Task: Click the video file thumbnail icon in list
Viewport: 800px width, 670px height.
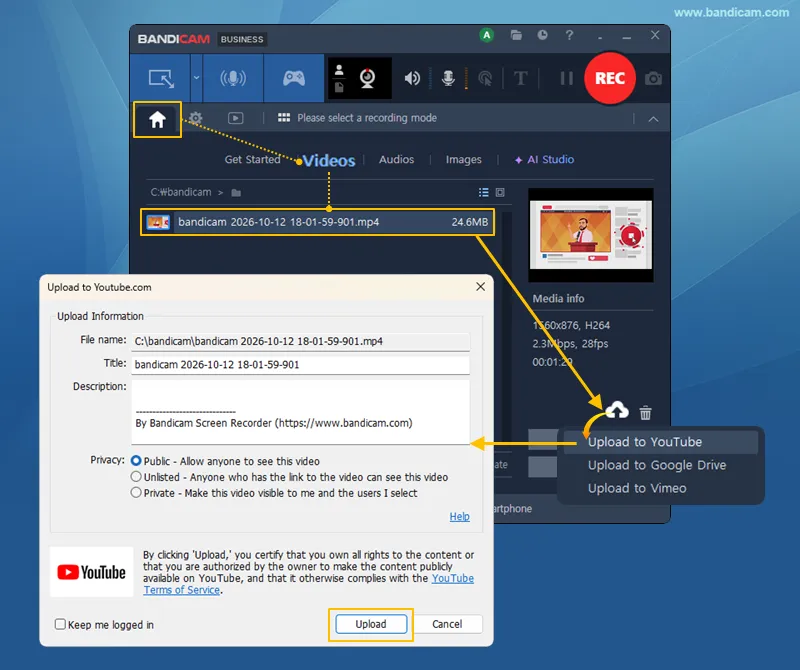Action: pyautogui.click(x=158, y=222)
